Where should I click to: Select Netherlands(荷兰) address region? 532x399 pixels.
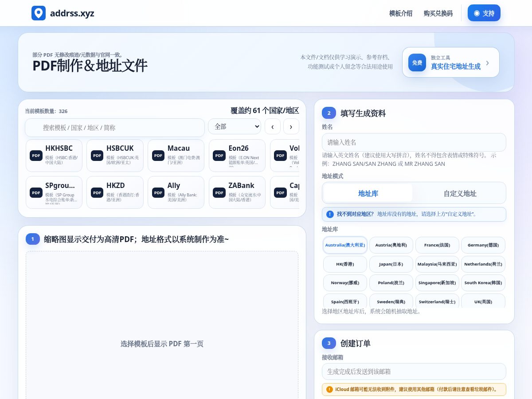click(x=483, y=264)
